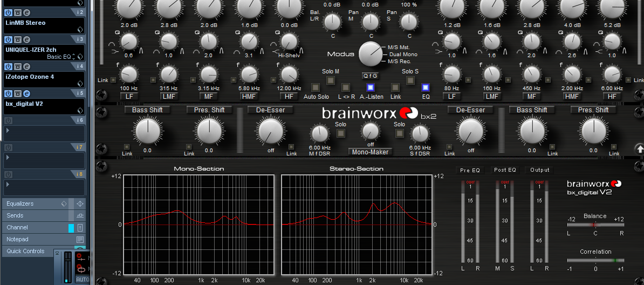
Task: Click the Equalizers section curve icon at right
Action: point(80,203)
